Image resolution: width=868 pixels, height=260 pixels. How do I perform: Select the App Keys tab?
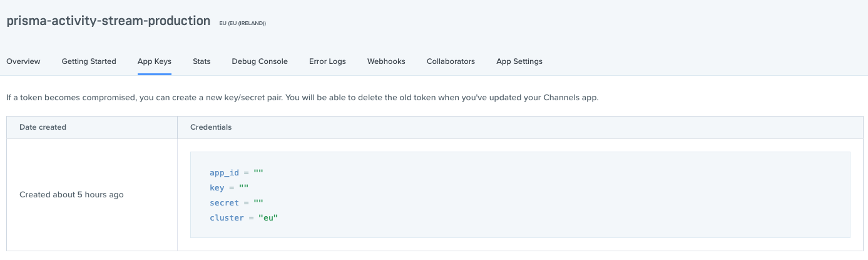[x=155, y=61]
